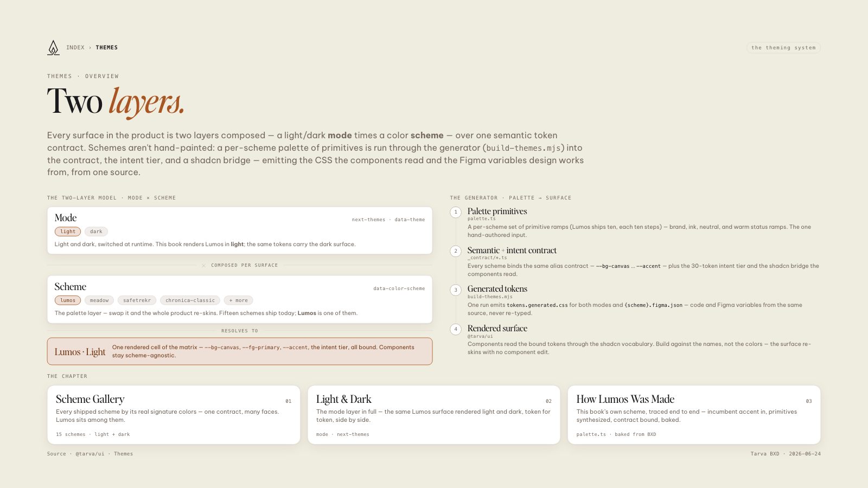
Task: Click step 4 circle for Rendered surface
Action: point(456,329)
